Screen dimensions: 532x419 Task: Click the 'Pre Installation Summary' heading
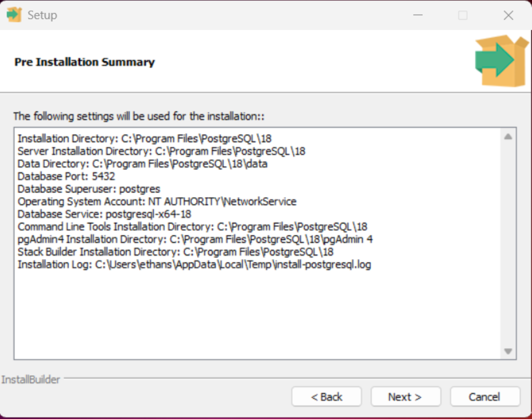[x=85, y=62]
